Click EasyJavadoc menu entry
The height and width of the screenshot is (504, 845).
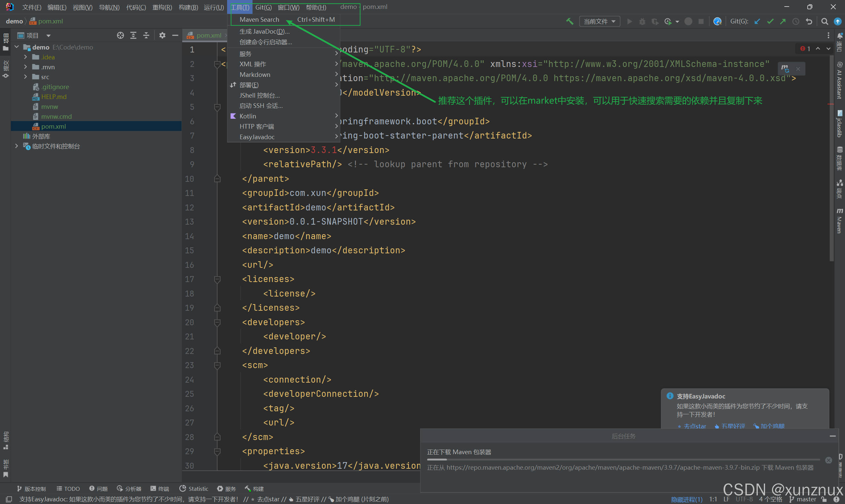pyautogui.click(x=257, y=137)
